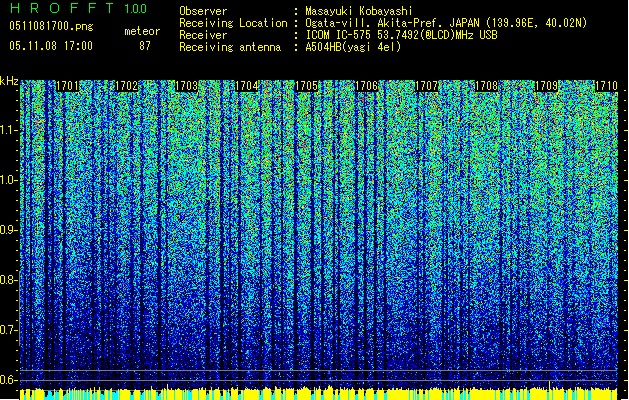This screenshot has height=400, width=629.
Task: Click the 1703 minute tick label
Action: (187, 86)
